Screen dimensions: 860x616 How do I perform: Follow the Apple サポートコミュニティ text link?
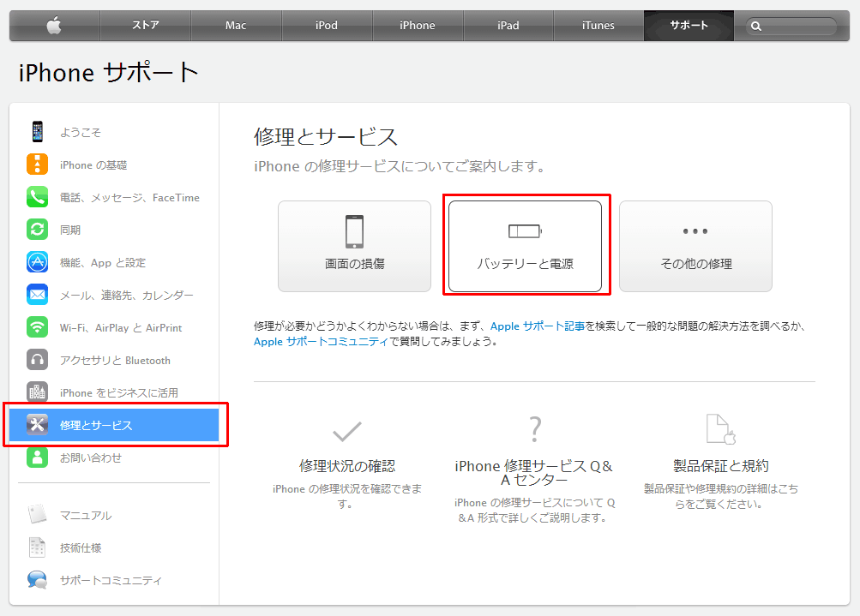coord(321,342)
